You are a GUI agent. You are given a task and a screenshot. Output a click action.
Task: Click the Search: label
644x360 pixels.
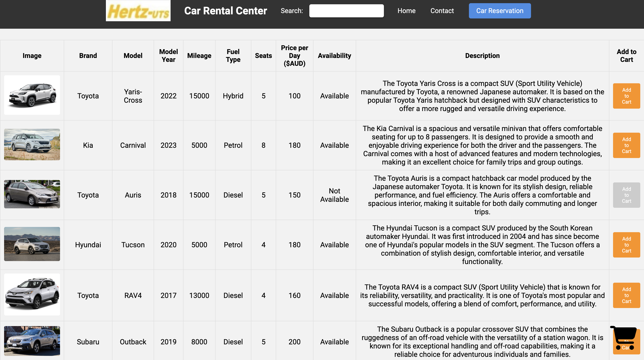291,11
